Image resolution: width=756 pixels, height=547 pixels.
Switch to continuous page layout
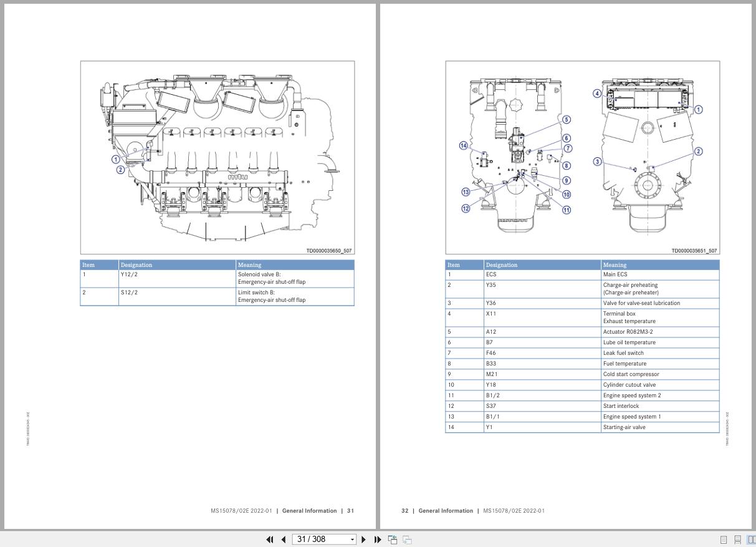click(737, 540)
